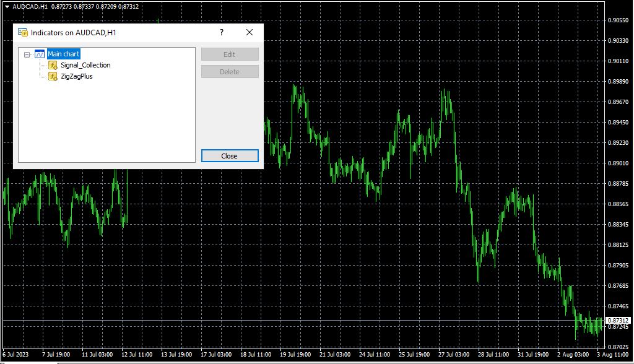Click the Delete button
Viewport: 634px width, 364px height.
point(230,72)
